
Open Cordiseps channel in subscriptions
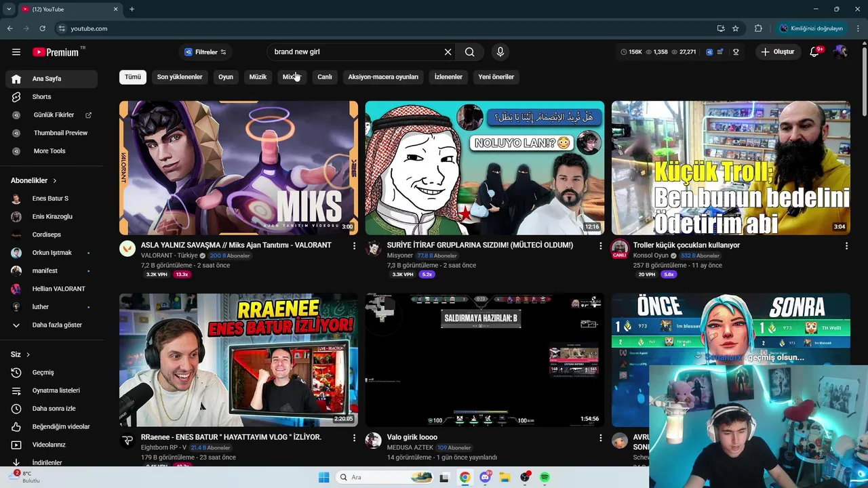pos(52,235)
